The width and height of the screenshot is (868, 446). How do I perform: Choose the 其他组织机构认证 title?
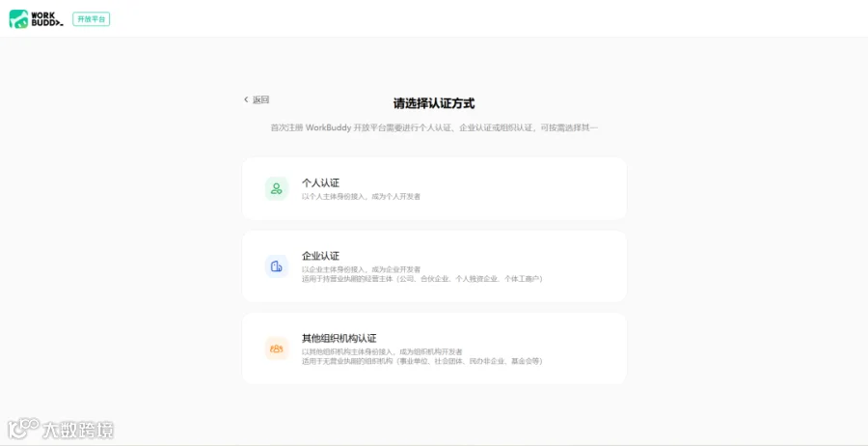coord(339,338)
